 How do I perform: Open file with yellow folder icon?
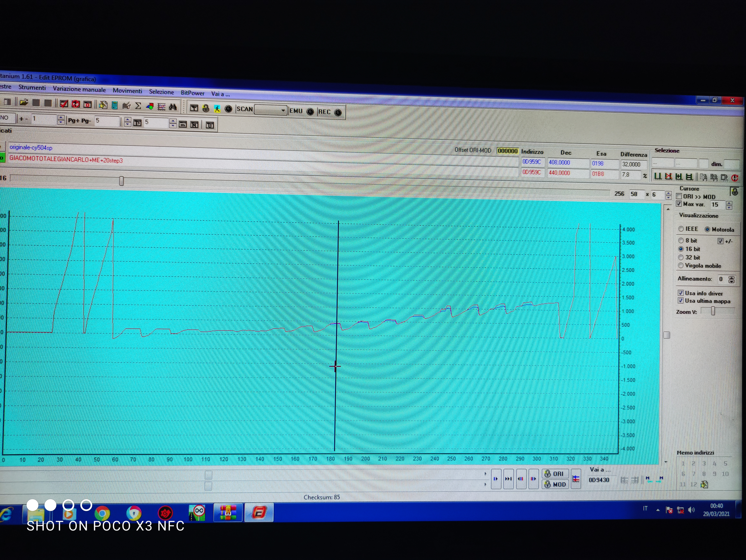point(24,102)
